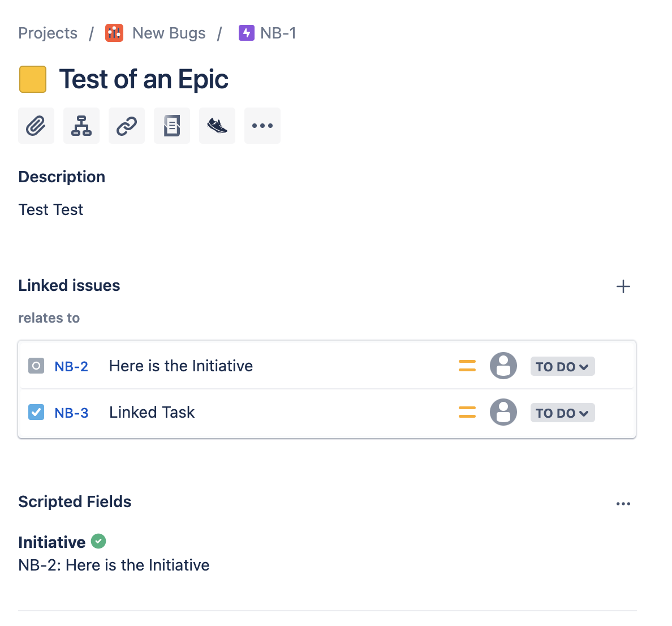
Task: Add a linked issue with the plus button
Action: tap(623, 286)
